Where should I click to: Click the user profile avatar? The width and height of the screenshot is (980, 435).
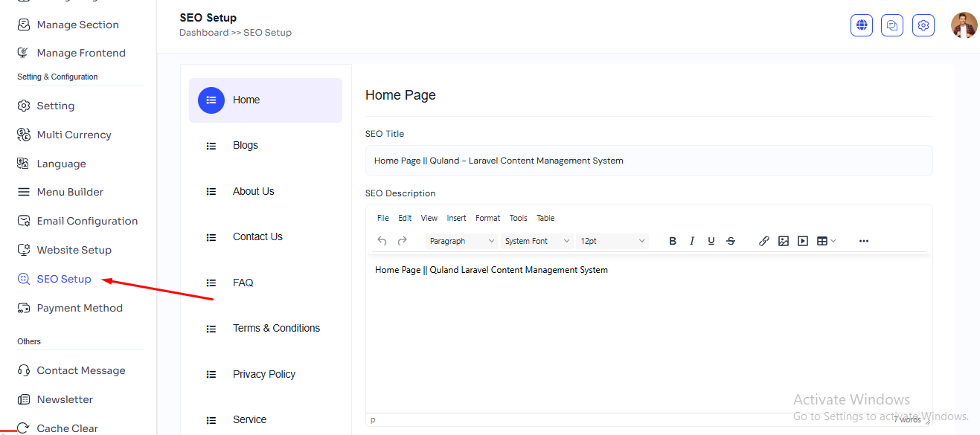tap(964, 25)
